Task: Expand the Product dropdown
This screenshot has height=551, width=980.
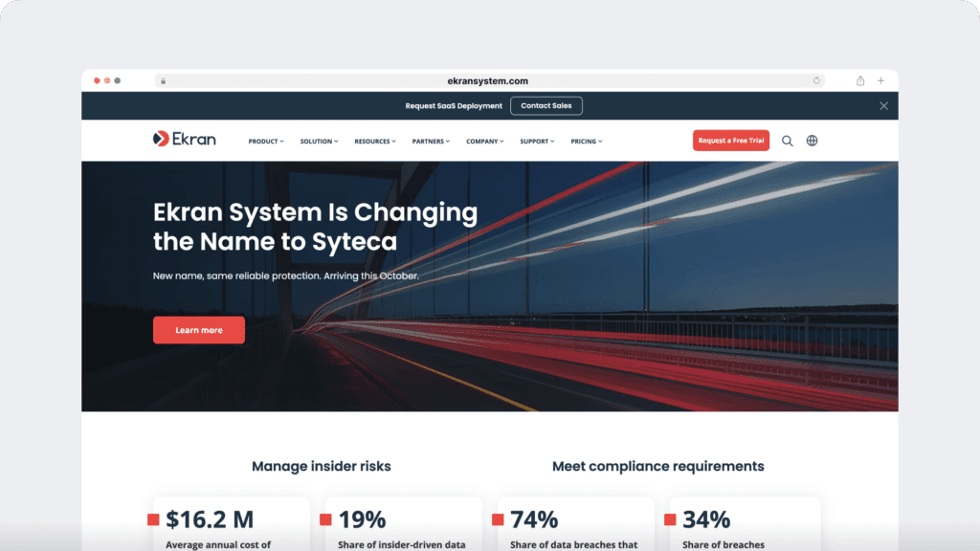Action: tap(265, 141)
